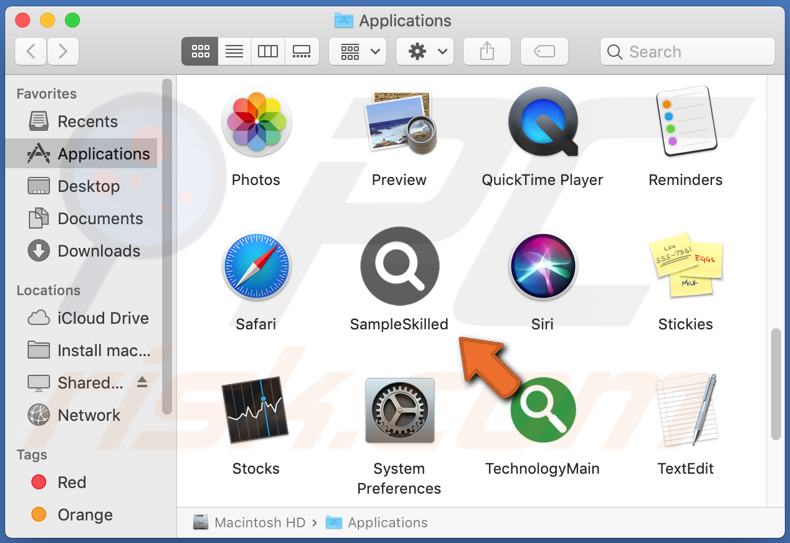Viewport: 790px width, 543px height.
Task: Click the System Preferences gear icon
Action: coord(400,411)
